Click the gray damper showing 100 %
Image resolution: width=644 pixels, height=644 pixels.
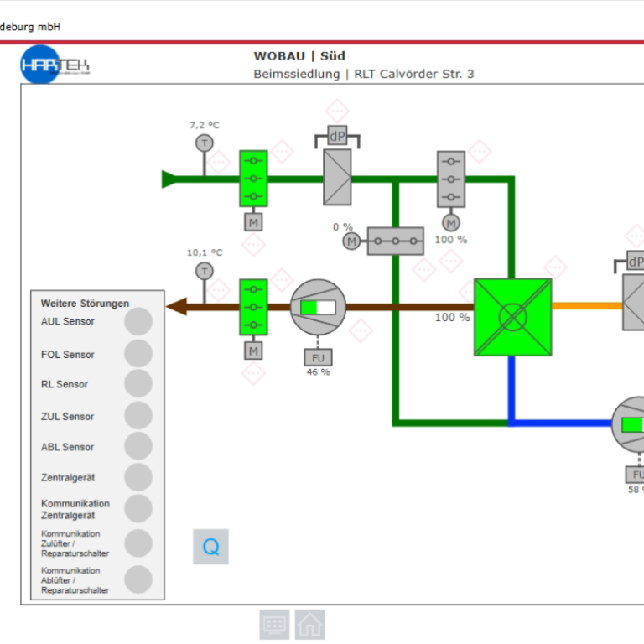click(x=451, y=179)
